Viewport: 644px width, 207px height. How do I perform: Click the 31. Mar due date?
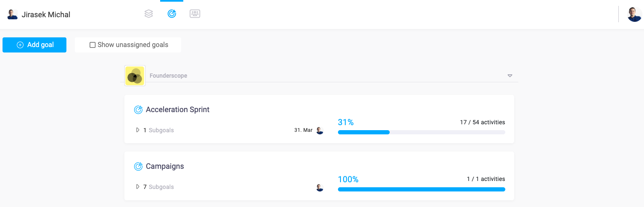[303, 130]
